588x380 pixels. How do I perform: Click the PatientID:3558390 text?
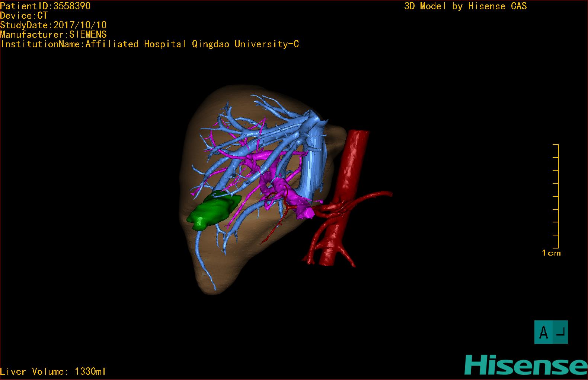pyautogui.click(x=45, y=6)
